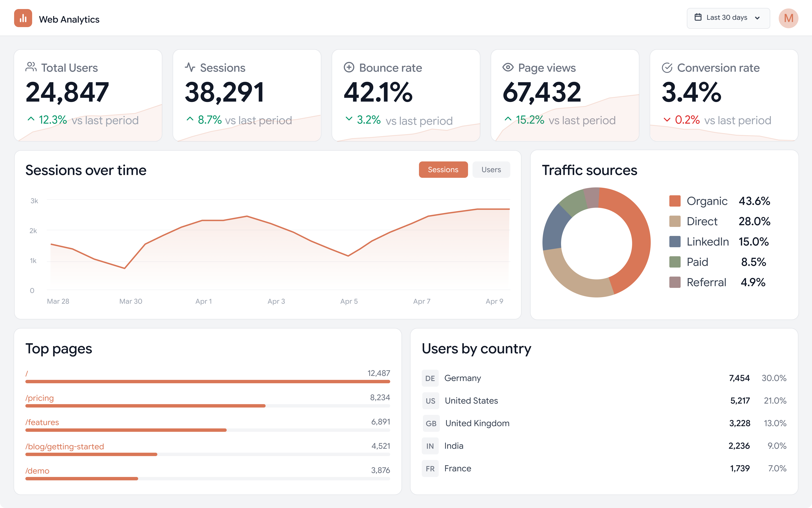The width and height of the screenshot is (812, 508).
Task: Open the / home page link
Action: coord(27,374)
